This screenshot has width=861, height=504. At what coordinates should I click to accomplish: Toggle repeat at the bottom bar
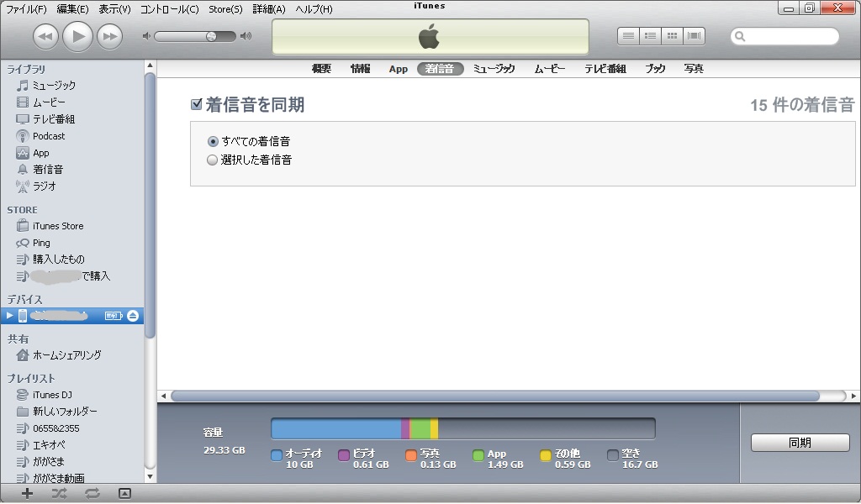pos(92,494)
